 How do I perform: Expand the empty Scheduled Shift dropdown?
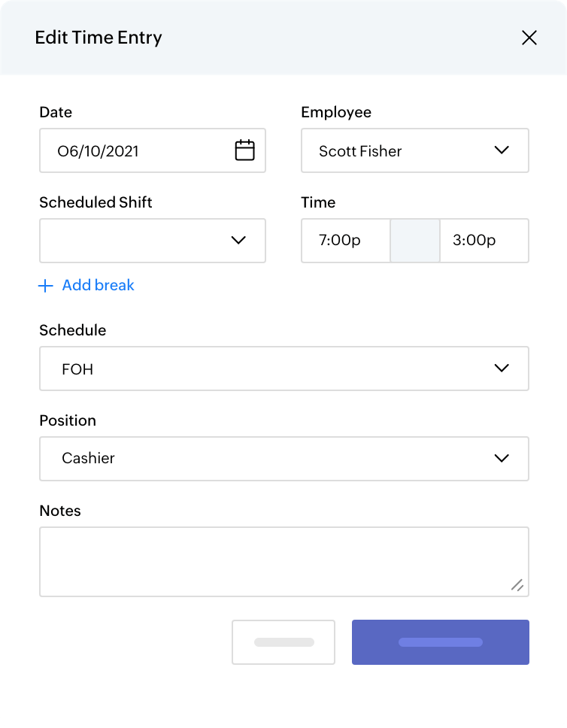click(150, 241)
